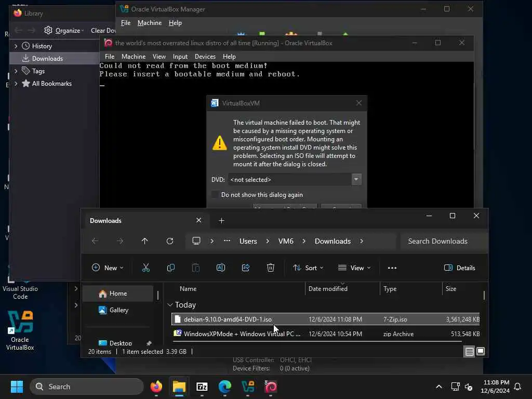This screenshot has height=399, width=532.
Task: Add a new Explorer tab
Action: pos(221,220)
